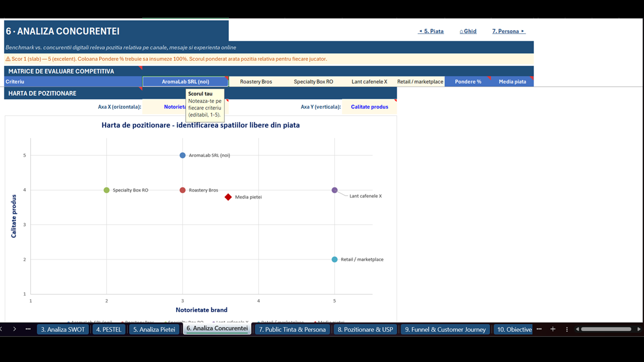The width and height of the screenshot is (644, 362).
Task: Select the Retail / marketplace teal data point
Action: (x=335, y=259)
